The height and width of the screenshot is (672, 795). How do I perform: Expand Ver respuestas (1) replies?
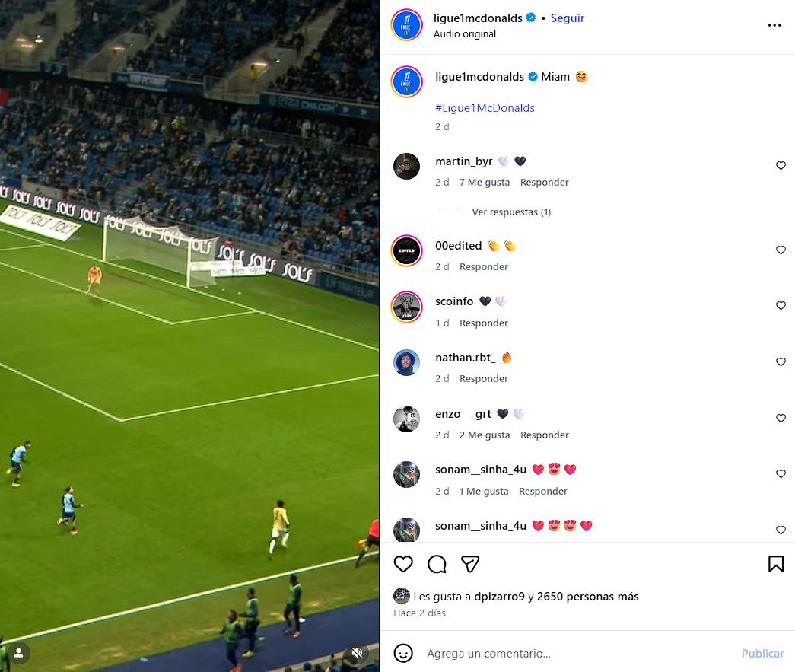[511, 212]
